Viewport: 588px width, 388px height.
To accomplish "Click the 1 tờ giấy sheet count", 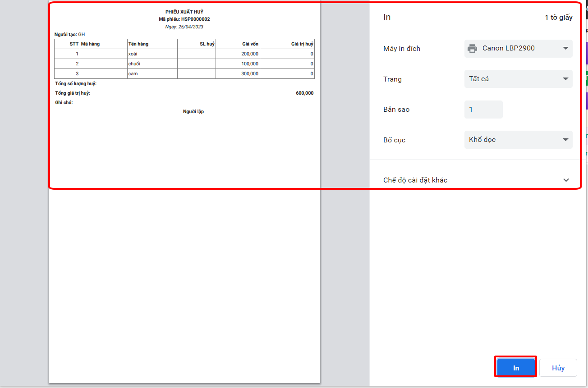I will click(x=559, y=18).
